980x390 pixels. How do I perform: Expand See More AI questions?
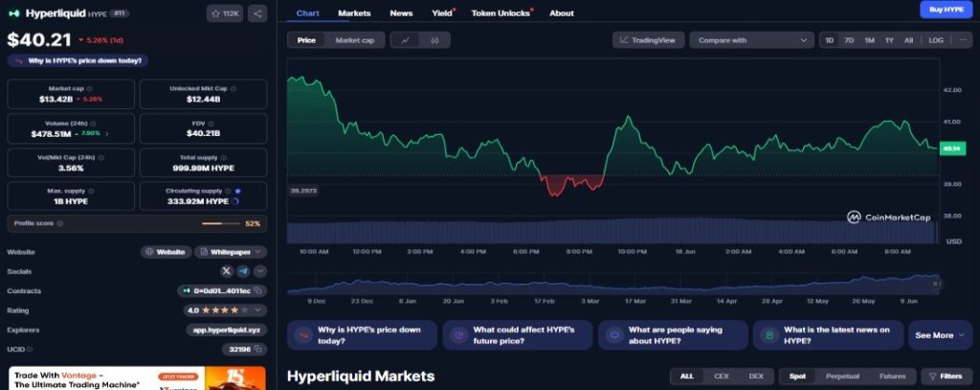(x=940, y=335)
